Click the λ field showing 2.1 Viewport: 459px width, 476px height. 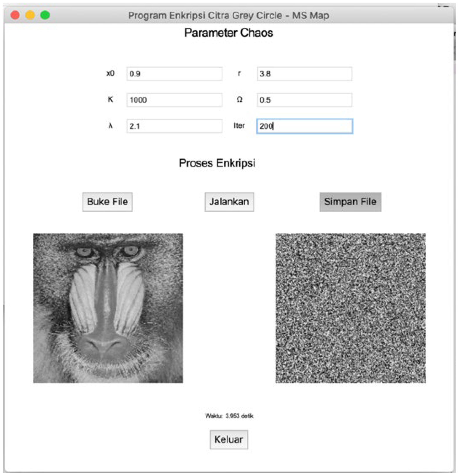tap(174, 126)
